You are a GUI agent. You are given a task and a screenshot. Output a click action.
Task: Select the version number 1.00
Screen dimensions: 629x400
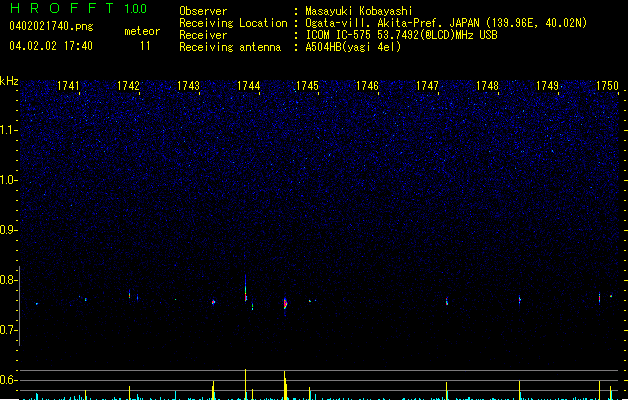135,9
